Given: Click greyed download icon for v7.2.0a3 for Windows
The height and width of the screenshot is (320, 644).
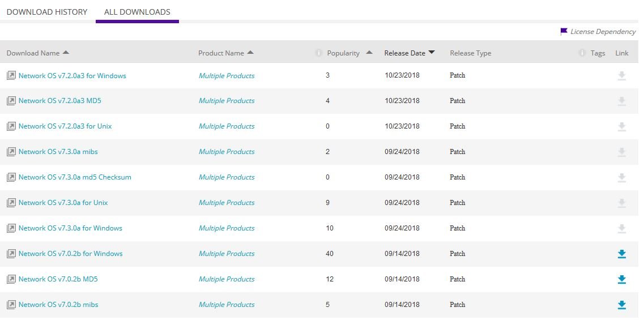Looking at the screenshot, I should pos(621,75).
